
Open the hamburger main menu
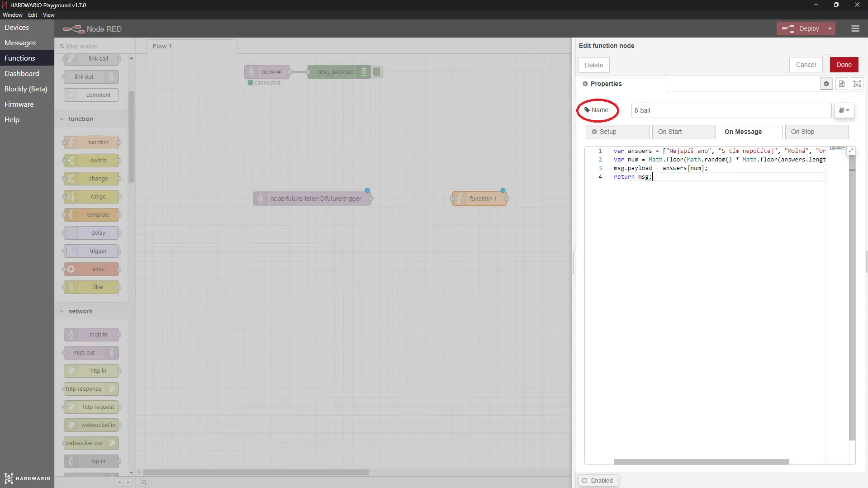(855, 28)
